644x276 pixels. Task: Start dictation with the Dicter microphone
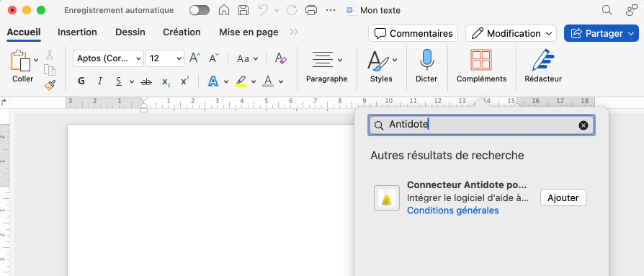click(x=426, y=66)
